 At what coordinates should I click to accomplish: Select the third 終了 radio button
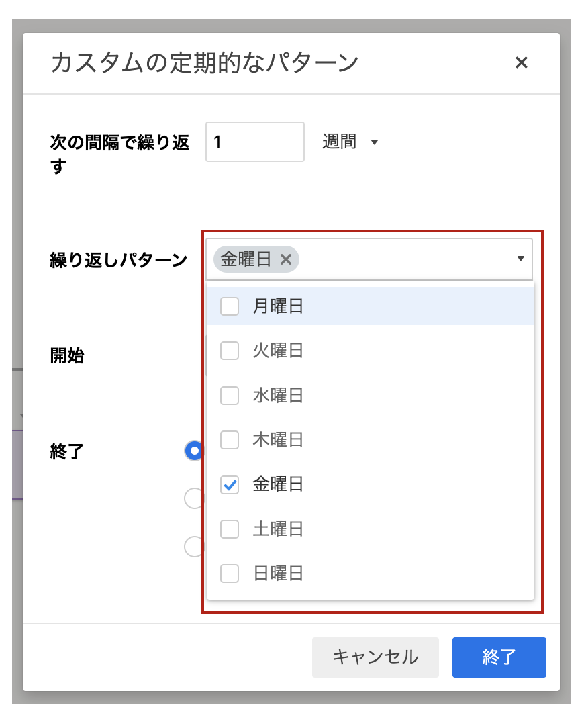(x=194, y=547)
